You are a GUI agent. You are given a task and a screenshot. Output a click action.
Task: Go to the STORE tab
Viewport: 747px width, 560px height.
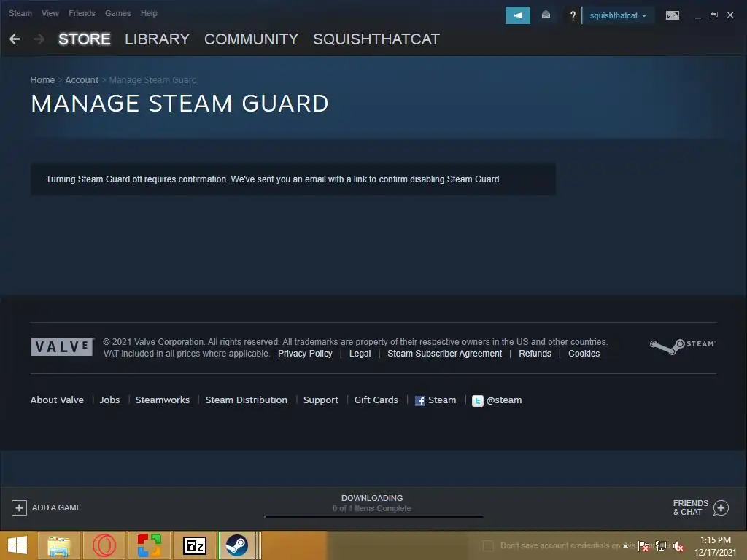(x=85, y=39)
